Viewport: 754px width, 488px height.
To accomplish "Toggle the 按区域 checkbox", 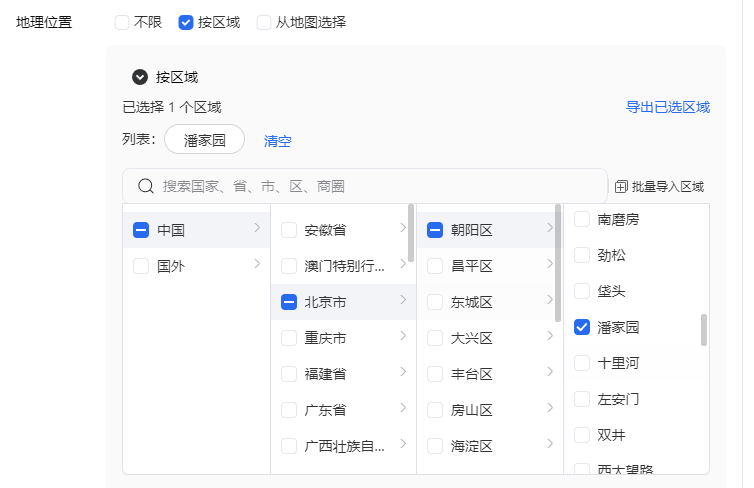I will point(186,22).
